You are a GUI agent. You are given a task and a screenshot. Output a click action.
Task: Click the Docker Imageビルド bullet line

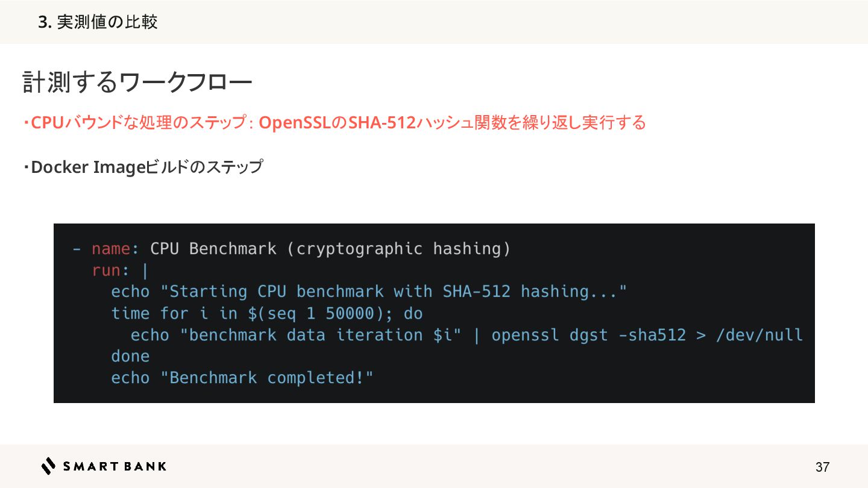point(143,167)
